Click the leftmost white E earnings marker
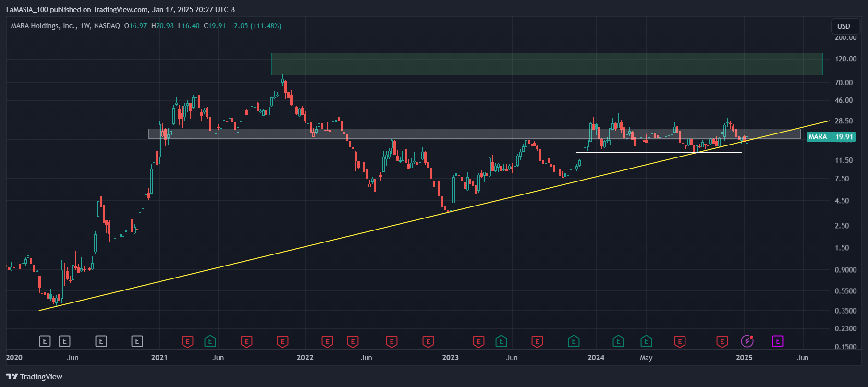 click(x=45, y=341)
